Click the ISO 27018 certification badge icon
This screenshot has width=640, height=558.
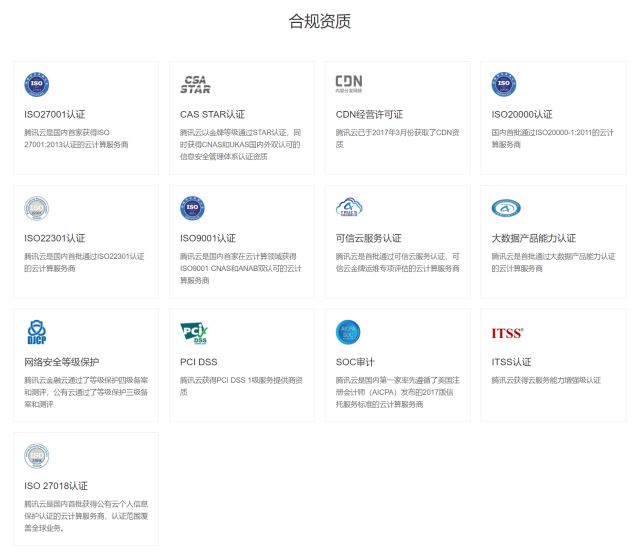pyautogui.click(x=37, y=456)
